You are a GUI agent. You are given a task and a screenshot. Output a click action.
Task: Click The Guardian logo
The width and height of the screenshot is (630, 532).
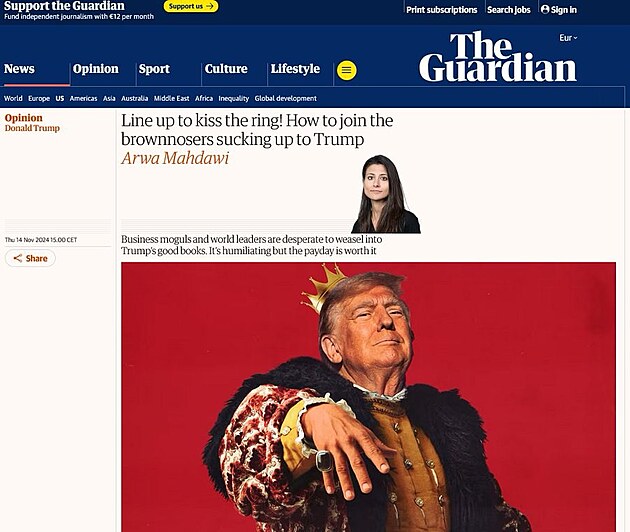497,57
